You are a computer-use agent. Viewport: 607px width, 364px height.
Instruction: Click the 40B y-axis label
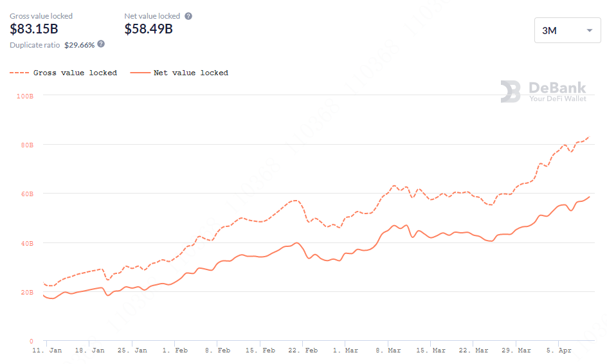(x=27, y=243)
